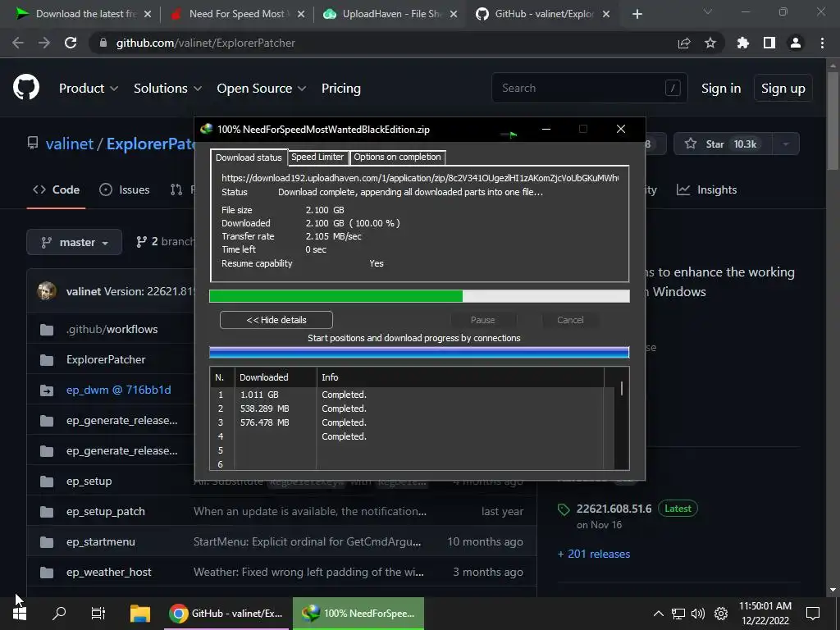Open a new browser tab with plus
The image size is (840, 630).
click(637, 14)
